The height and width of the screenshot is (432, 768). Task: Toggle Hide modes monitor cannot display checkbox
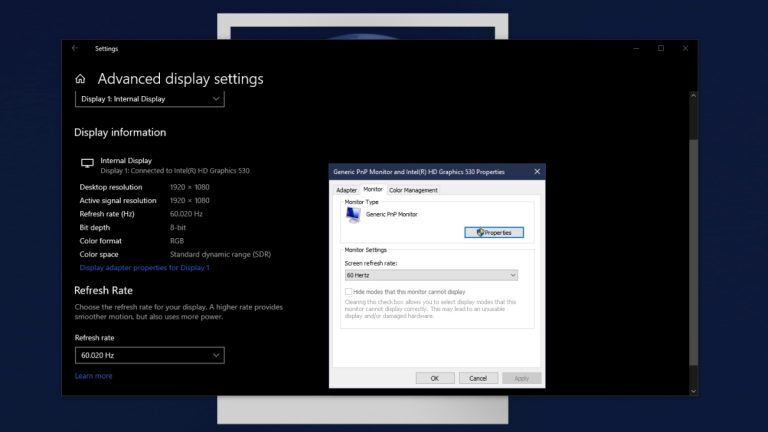point(349,291)
